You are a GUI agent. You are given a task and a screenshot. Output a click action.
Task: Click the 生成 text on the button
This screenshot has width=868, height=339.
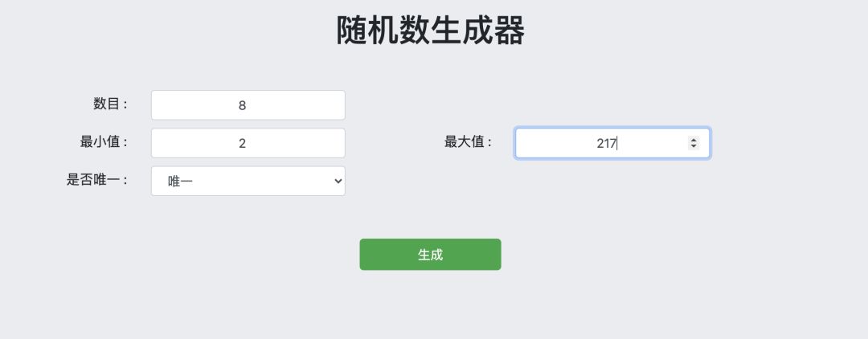pos(430,255)
